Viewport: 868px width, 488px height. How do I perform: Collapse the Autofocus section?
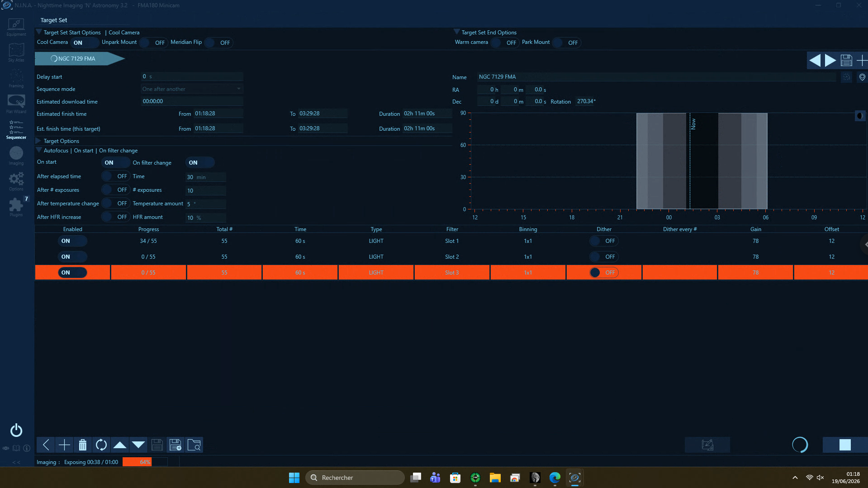pos(39,150)
